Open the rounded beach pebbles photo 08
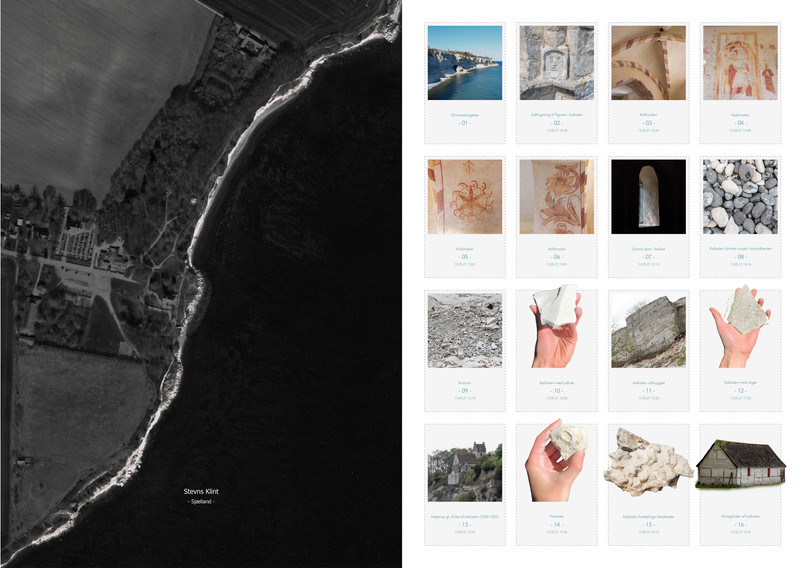Viewport: 804px width, 568px height. coord(740,197)
